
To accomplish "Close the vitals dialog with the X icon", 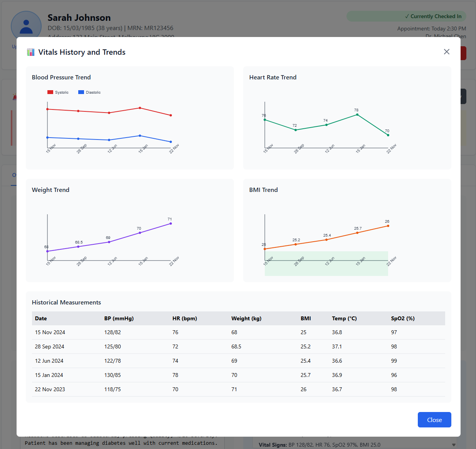I will point(446,52).
